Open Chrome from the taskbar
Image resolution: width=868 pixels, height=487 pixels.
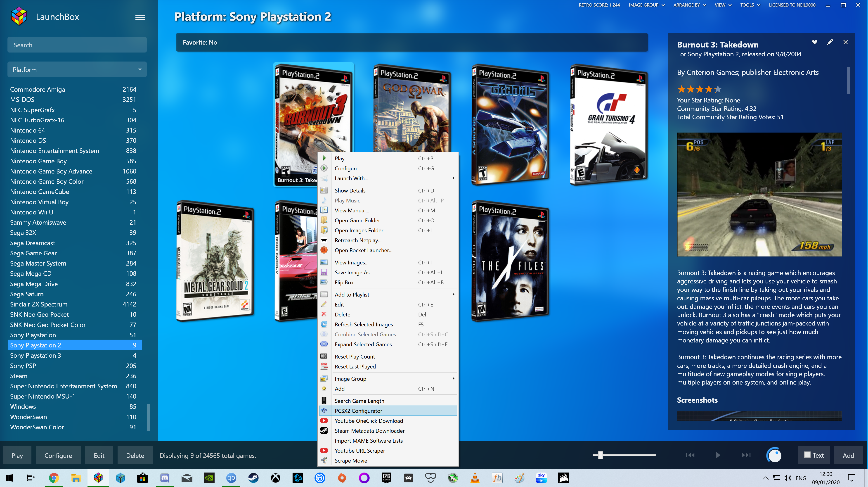54,478
